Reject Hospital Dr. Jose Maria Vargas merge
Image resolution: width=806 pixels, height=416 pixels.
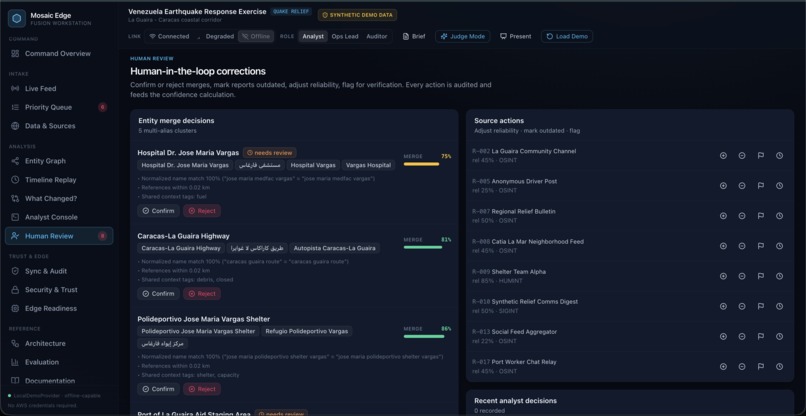click(202, 211)
